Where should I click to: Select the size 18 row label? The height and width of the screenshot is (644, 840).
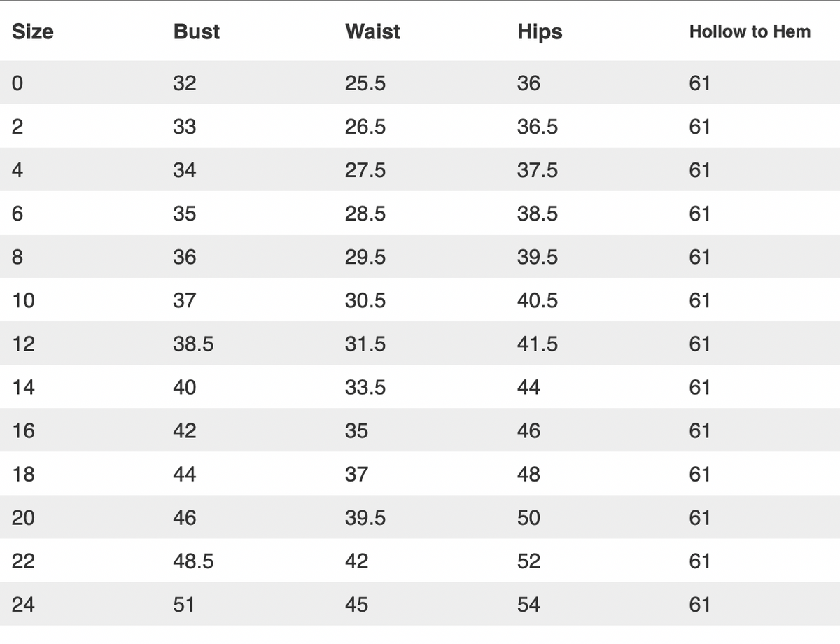(x=23, y=474)
